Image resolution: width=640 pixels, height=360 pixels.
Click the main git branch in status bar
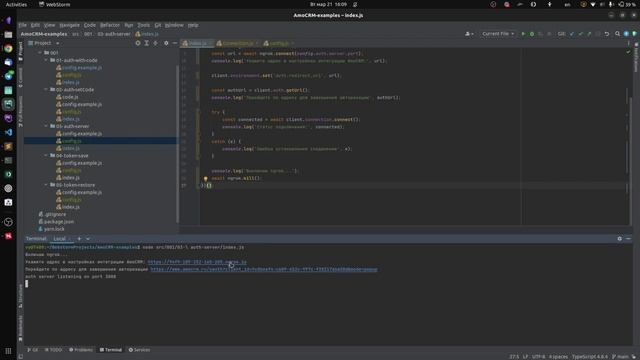point(620,357)
